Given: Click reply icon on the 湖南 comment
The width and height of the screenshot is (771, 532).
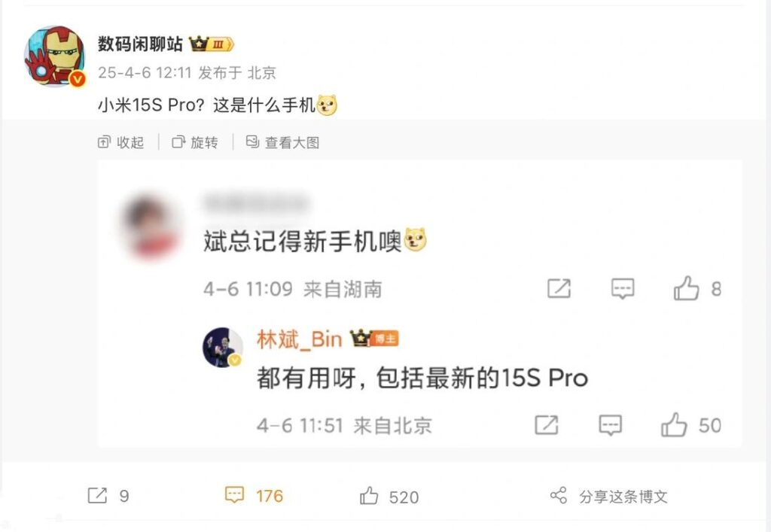Looking at the screenshot, I should click(623, 288).
